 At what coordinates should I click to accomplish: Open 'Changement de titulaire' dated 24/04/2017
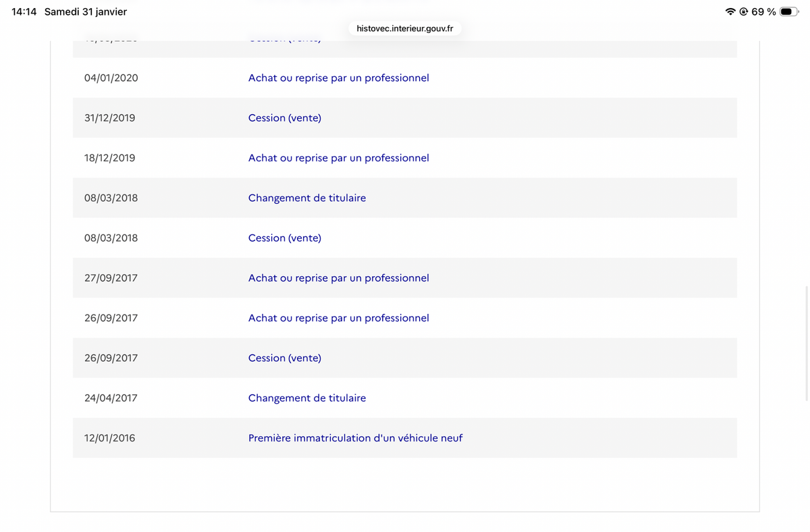coord(307,398)
